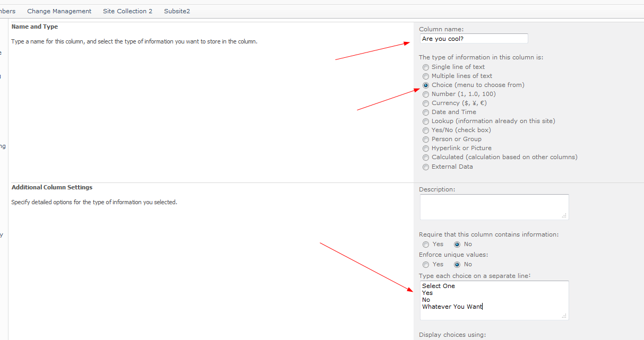Click 'Whatever You Want' choice line
The width and height of the screenshot is (644, 340).
click(x=452, y=307)
